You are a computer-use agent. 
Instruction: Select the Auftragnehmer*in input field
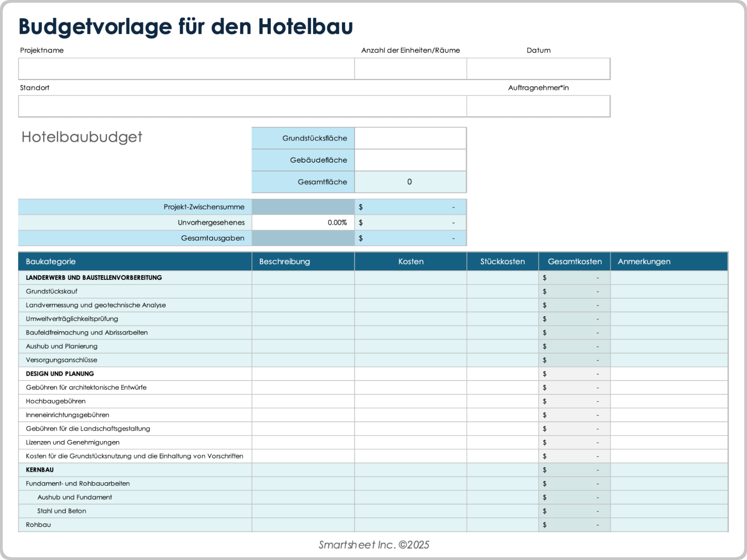click(538, 106)
